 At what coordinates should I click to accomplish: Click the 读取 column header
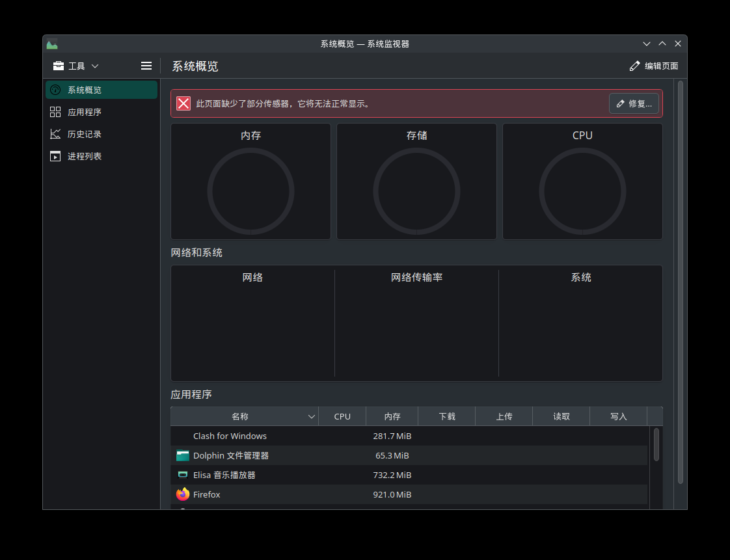(561, 417)
